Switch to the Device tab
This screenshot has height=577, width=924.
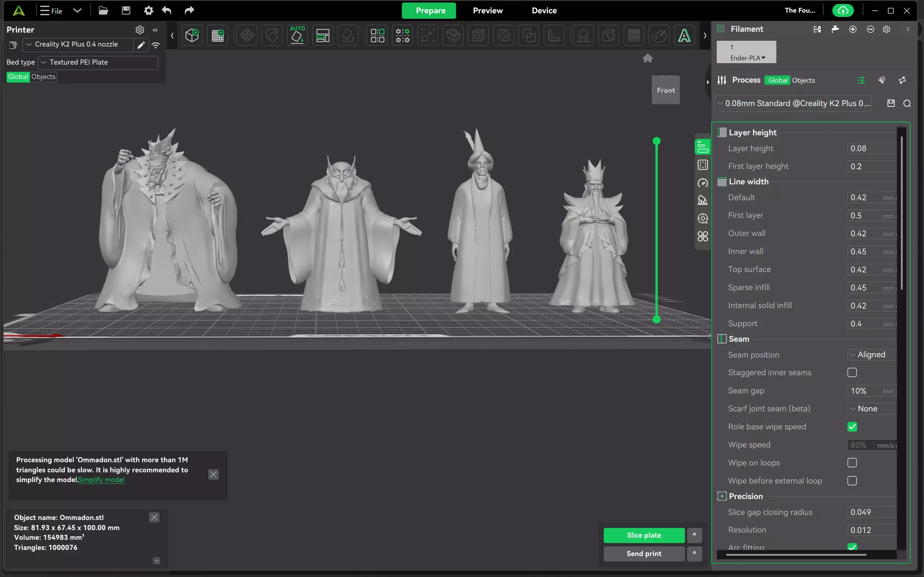[x=544, y=11]
